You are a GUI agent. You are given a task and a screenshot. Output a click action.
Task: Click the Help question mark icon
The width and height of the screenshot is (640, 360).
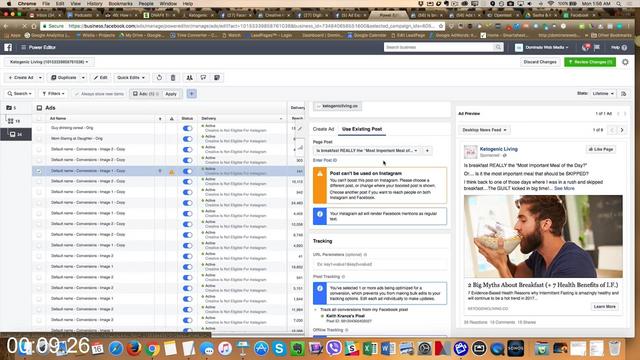(x=624, y=48)
